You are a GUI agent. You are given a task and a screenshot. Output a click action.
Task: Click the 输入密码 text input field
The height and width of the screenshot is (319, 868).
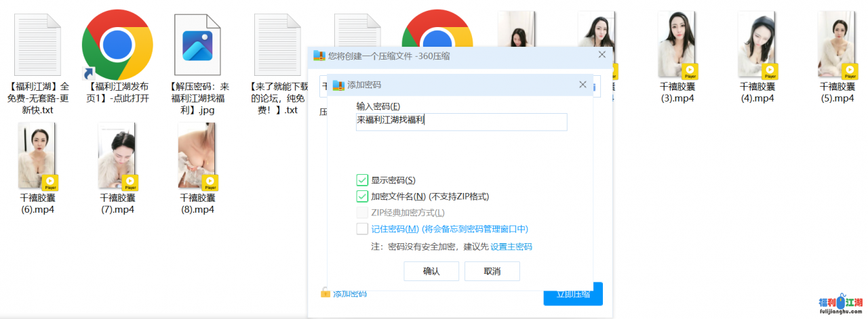pyautogui.click(x=461, y=122)
